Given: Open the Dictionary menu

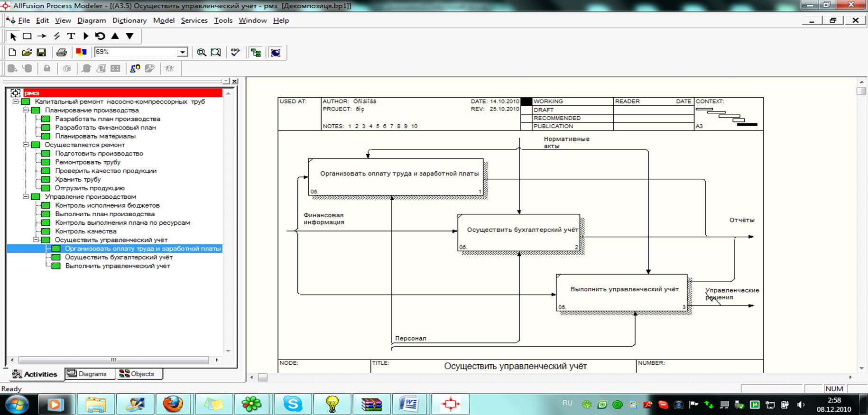Looking at the screenshot, I should click(129, 20).
